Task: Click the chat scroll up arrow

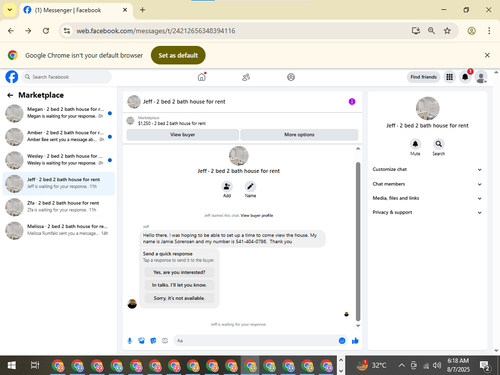Action: click(358, 149)
